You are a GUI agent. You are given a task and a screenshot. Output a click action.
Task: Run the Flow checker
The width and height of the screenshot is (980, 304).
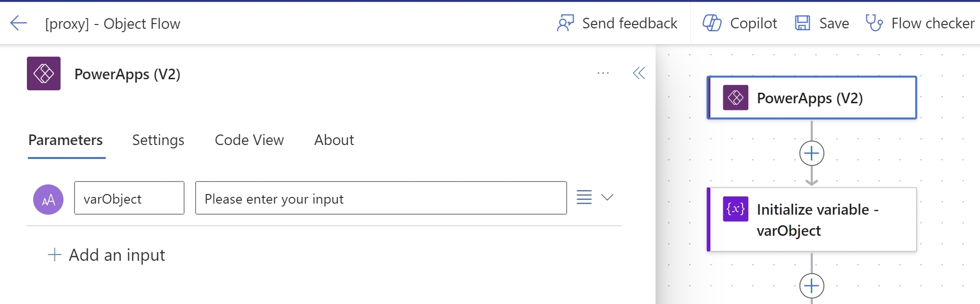(919, 23)
